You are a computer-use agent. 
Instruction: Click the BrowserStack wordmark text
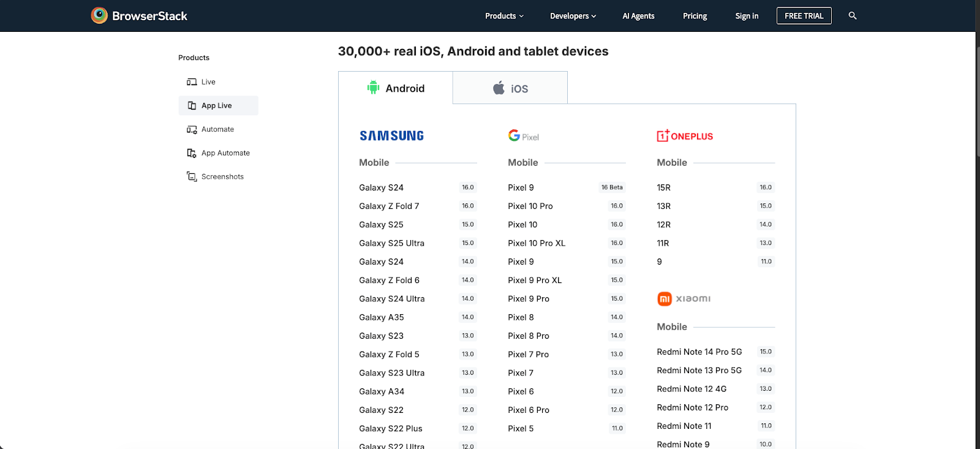tap(149, 16)
